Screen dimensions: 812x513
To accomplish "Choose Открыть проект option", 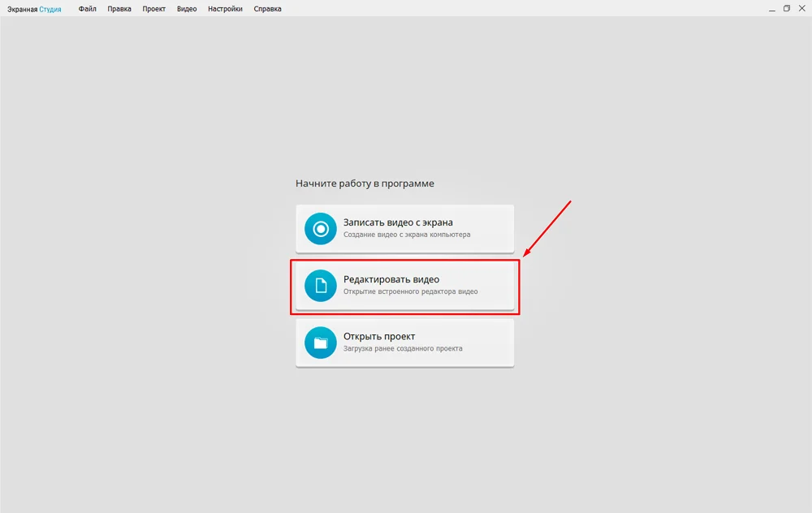I will click(x=405, y=343).
